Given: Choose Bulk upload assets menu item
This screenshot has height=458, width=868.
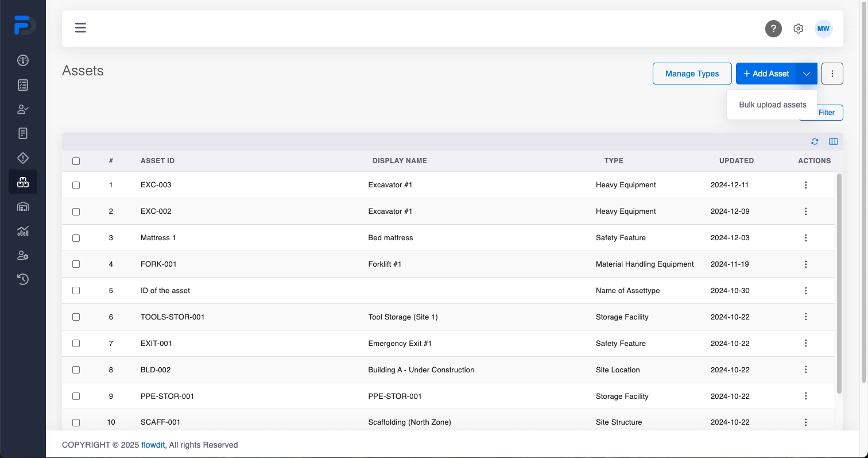Looking at the screenshot, I should 772,105.
